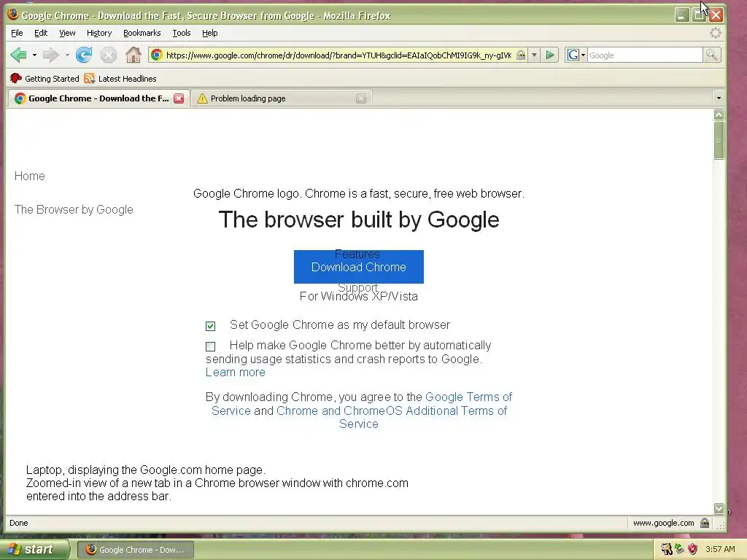Click the Done status text

pyautogui.click(x=18, y=523)
